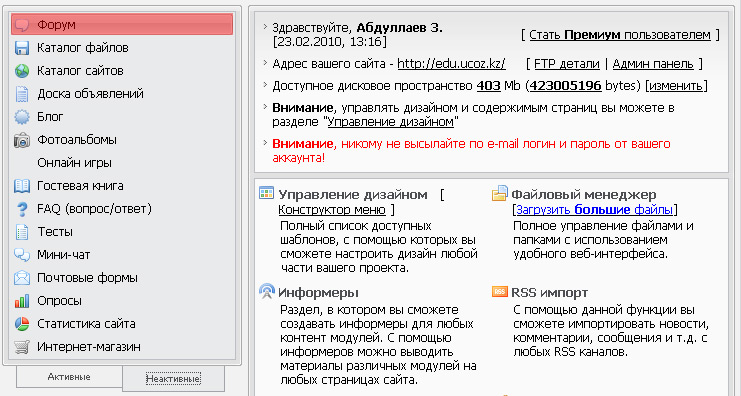Click the camera icon for Фотоальбомы
The height and width of the screenshot is (396, 741).
pos(22,140)
